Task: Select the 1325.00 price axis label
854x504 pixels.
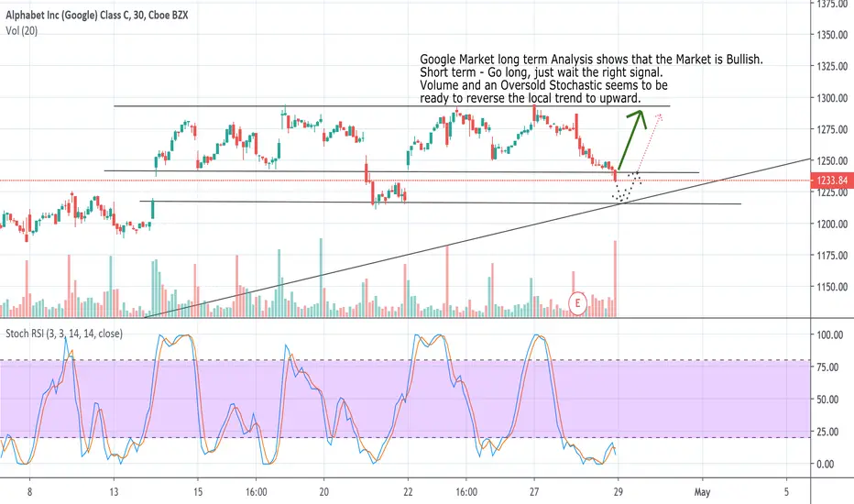Action: [832, 67]
